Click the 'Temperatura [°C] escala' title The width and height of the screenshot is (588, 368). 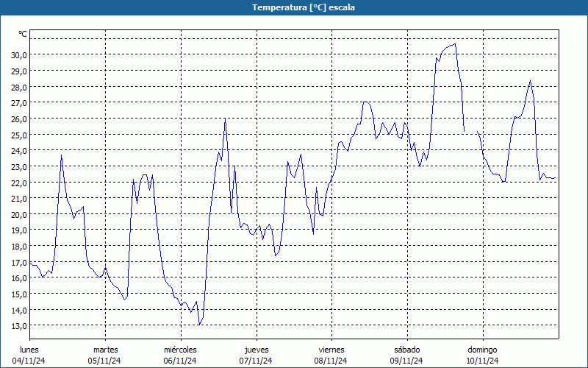click(x=304, y=7)
